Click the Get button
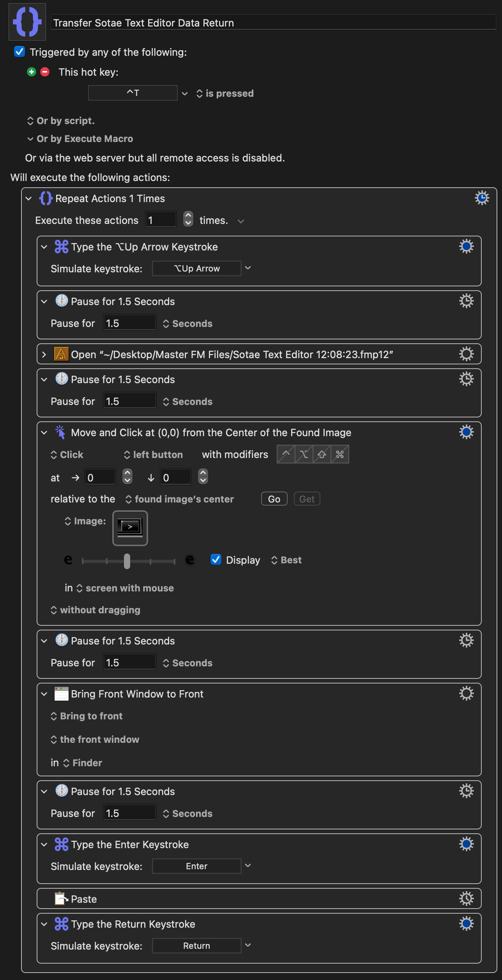Image resolution: width=502 pixels, height=980 pixels. pos(307,499)
